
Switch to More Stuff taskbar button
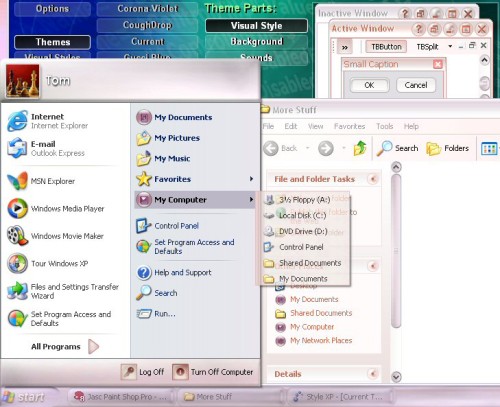coord(231,397)
